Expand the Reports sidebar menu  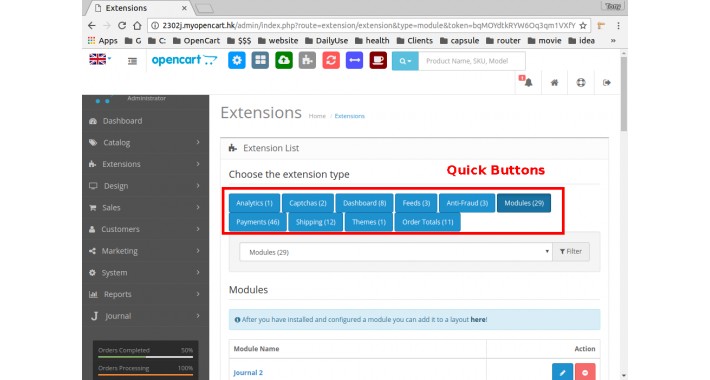tap(146, 294)
